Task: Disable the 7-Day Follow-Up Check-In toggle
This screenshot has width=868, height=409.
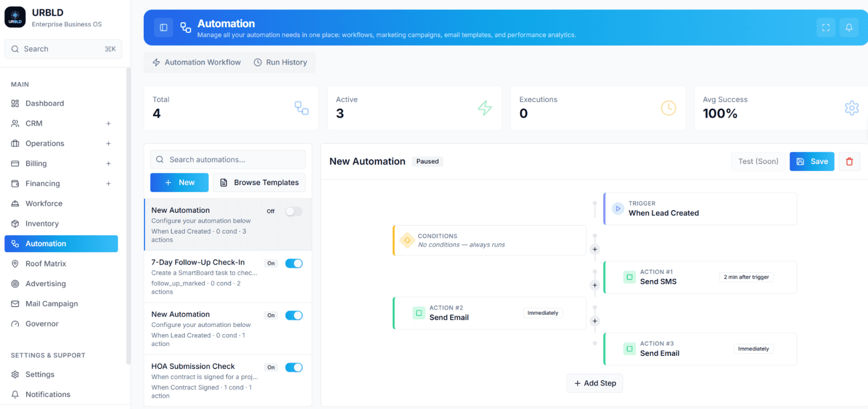Action: tap(293, 263)
